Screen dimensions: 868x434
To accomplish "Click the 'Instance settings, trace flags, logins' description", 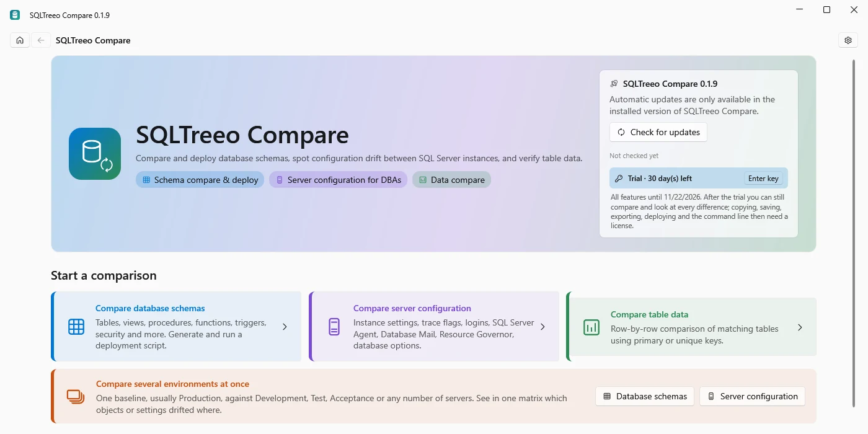I will pyautogui.click(x=443, y=334).
